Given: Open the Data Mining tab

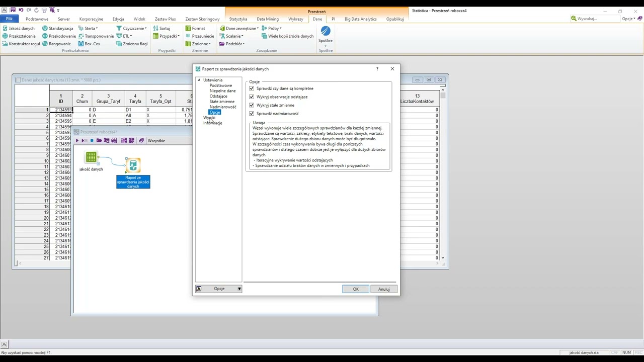Looking at the screenshot, I should point(268,19).
